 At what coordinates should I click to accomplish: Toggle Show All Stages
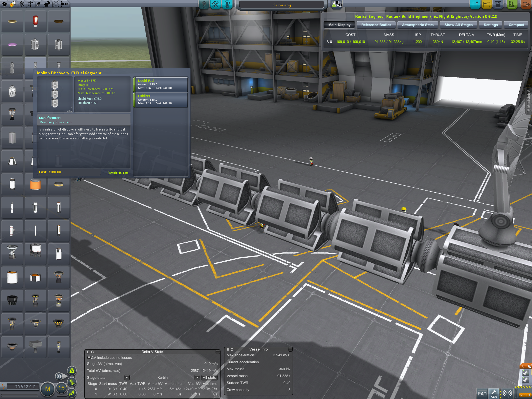[458, 25]
